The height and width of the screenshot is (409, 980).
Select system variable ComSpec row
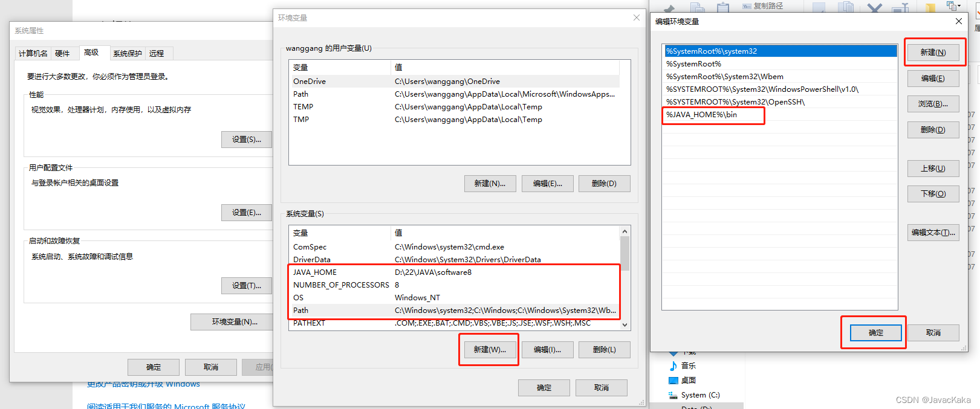[x=455, y=247]
